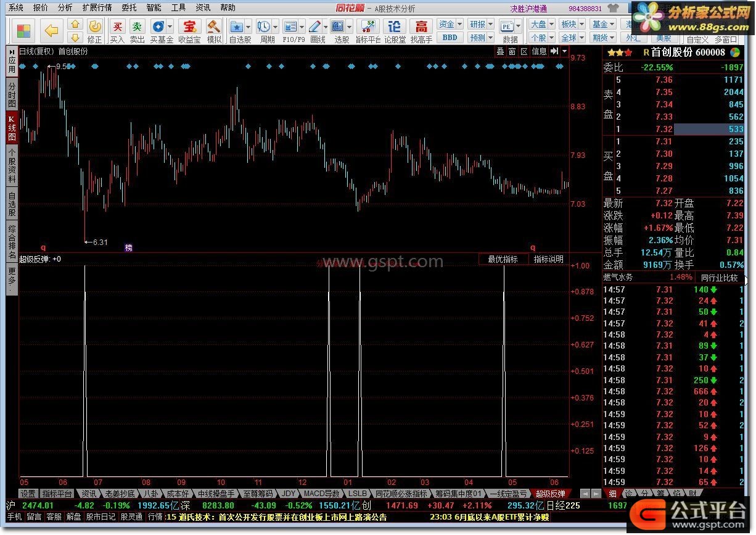Open the 买入 buy order icon
Viewport: 756px width, 535px height.
click(117, 31)
